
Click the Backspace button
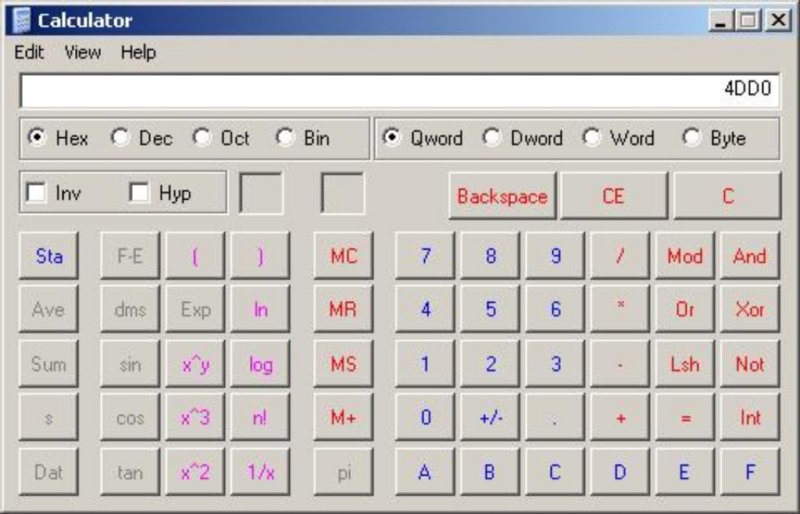(502, 196)
